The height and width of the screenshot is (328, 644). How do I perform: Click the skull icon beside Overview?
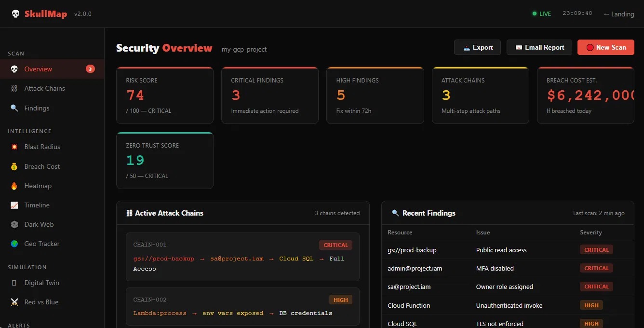pyautogui.click(x=14, y=69)
